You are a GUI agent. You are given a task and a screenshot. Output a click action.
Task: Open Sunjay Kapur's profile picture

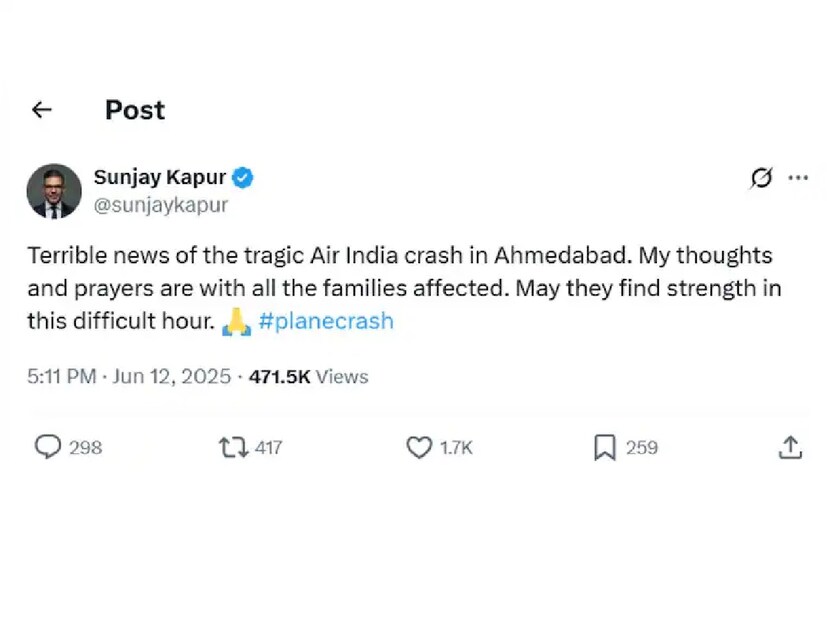tap(54, 191)
